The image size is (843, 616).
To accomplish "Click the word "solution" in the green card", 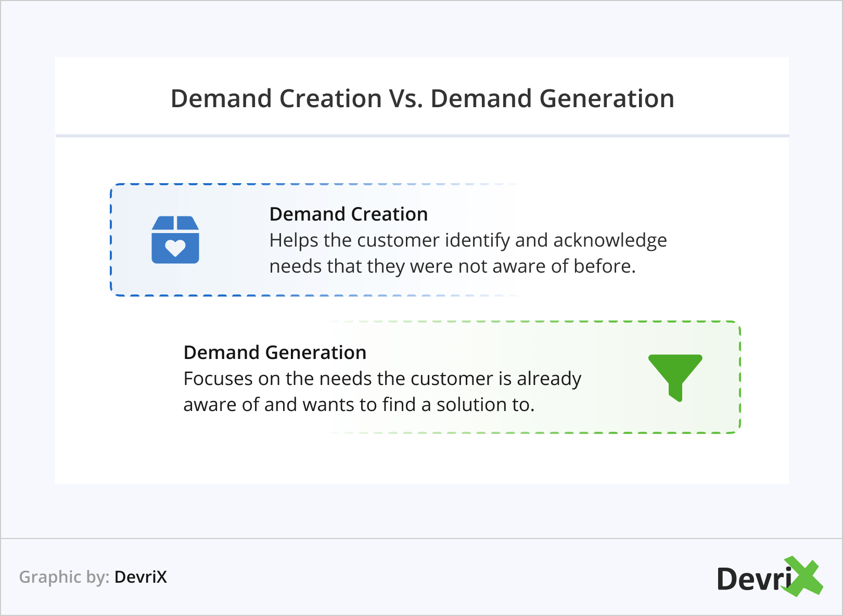I will pyautogui.click(x=471, y=405).
